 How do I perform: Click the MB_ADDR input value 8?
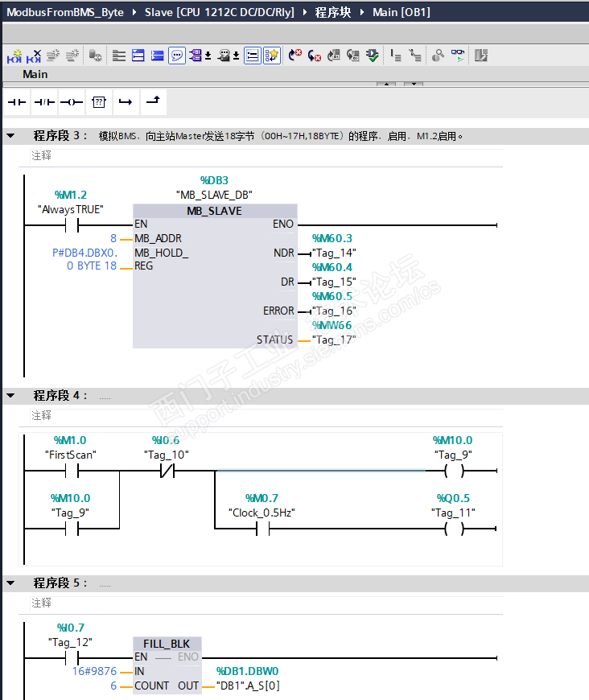coord(113,238)
